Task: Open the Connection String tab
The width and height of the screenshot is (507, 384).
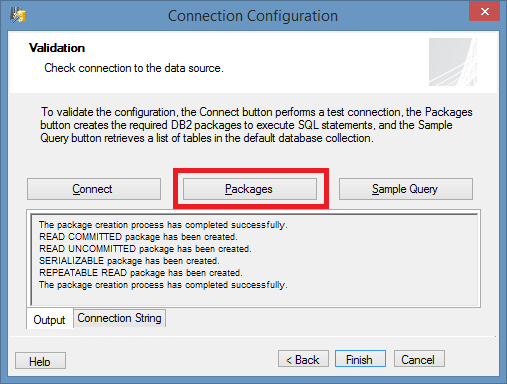Action: click(x=119, y=318)
